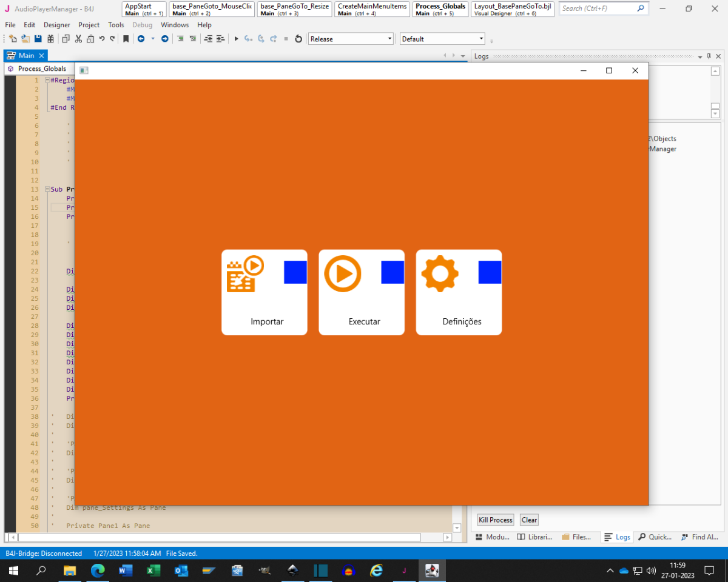Open Excel from the taskbar
Screen dimensions: 728x582
(x=153, y=570)
